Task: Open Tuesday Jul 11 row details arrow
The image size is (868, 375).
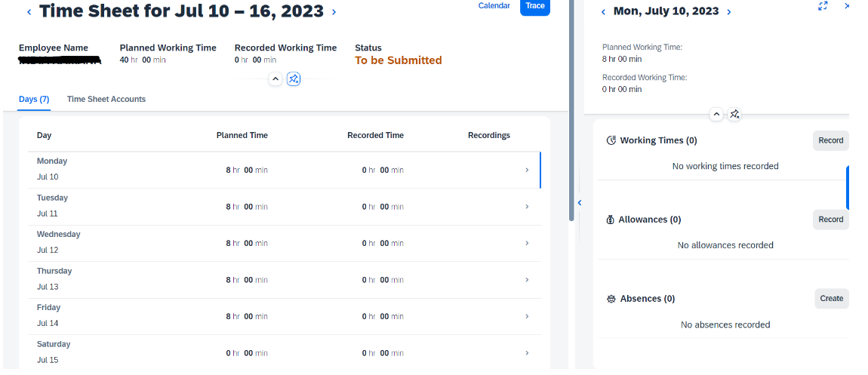Action: point(527,207)
